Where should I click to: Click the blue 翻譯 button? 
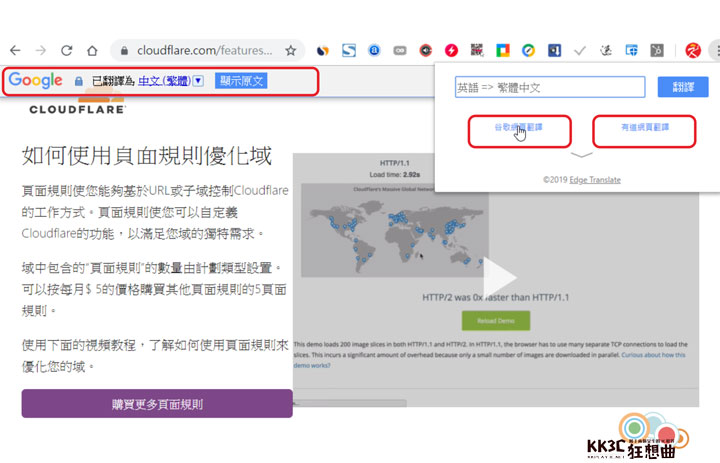coord(683,87)
